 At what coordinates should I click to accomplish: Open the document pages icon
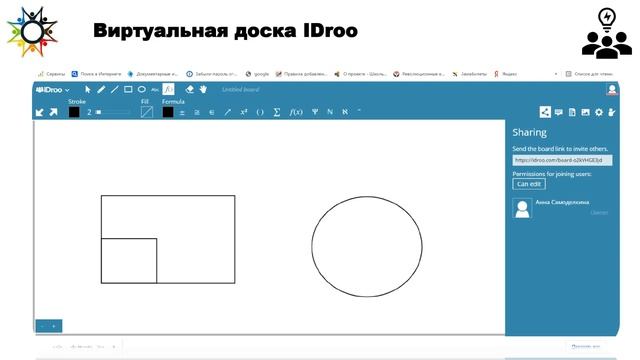coord(572,112)
